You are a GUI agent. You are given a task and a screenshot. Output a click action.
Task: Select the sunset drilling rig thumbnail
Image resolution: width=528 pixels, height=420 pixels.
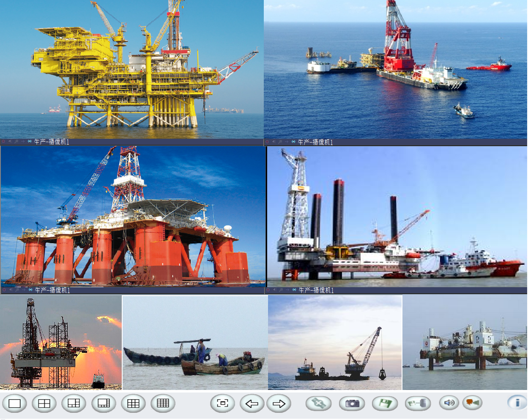[61, 343]
